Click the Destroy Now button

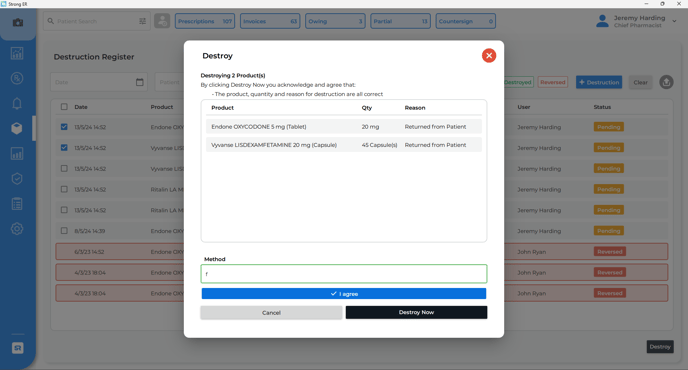(416, 313)
